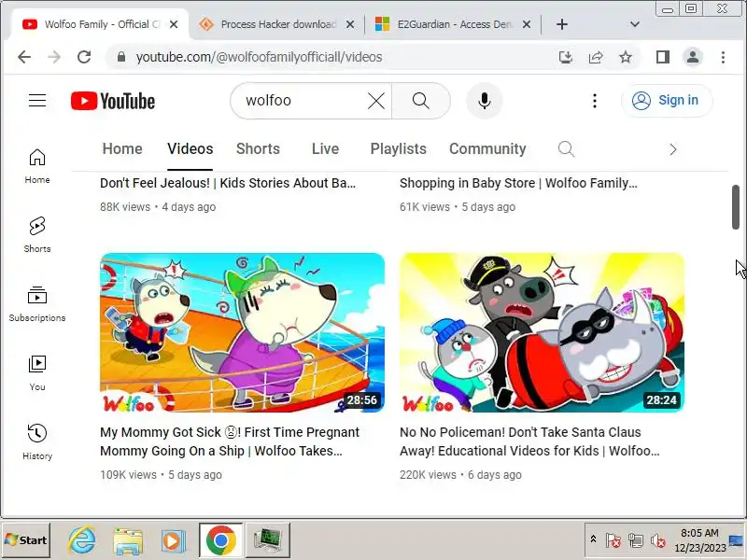
Task: Open Chrome profile avatar menu
Action: (693, 57)
